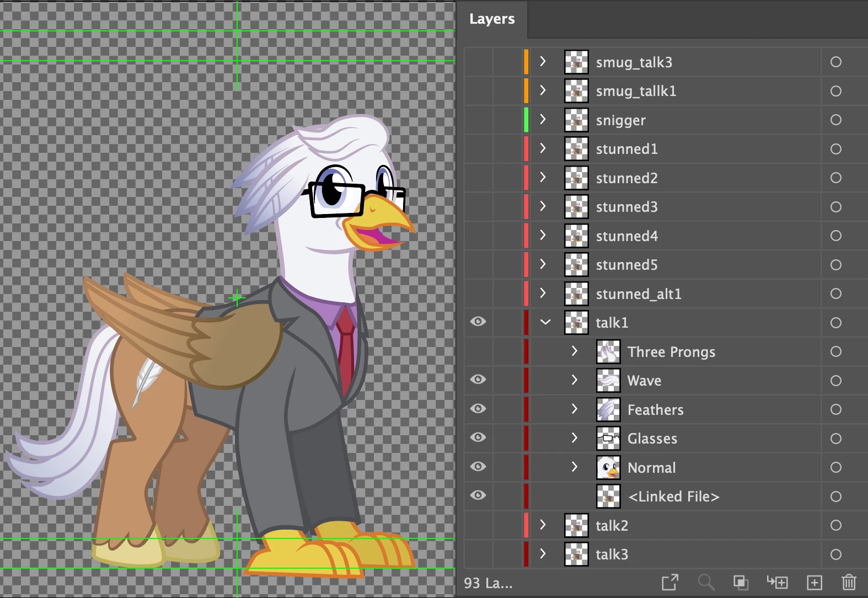Expand the Glasses sublayer
Image resolution: width=868 pixels, height=598 pixels.
point(574,437)
